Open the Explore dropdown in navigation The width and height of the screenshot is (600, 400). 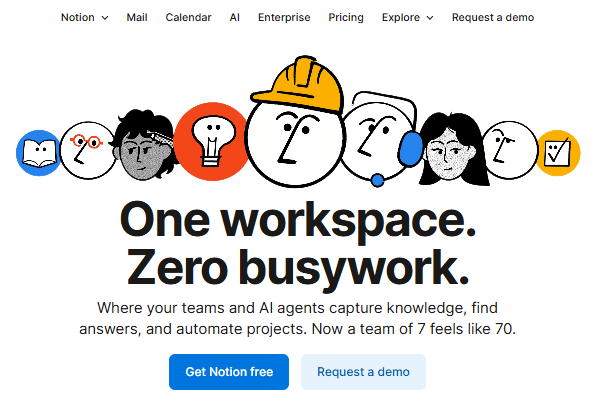[x=407, y=17]
